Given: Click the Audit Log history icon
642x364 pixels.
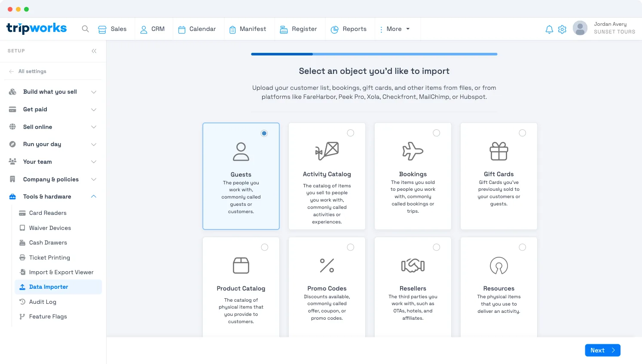Looking at the screenshot, I should [22, 302].
